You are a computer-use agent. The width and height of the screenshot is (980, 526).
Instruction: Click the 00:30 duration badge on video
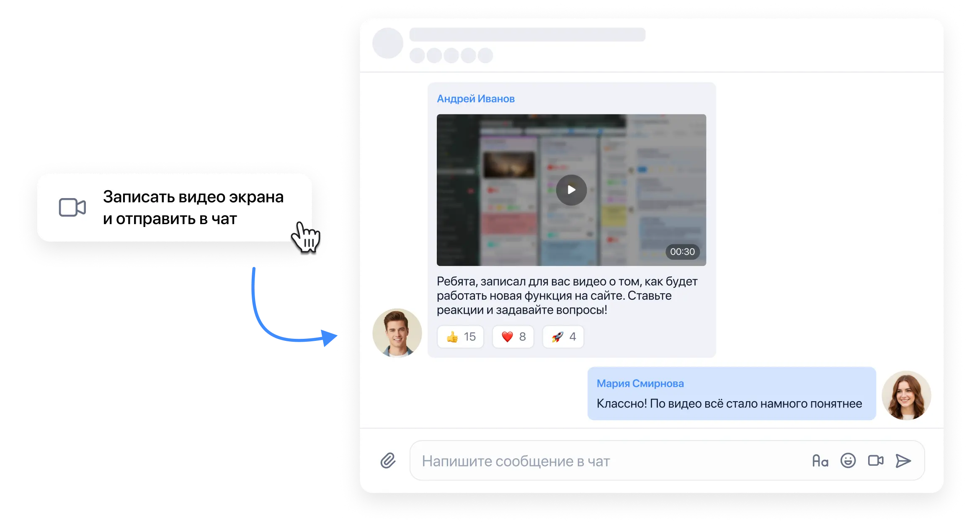tap(682, 252)
